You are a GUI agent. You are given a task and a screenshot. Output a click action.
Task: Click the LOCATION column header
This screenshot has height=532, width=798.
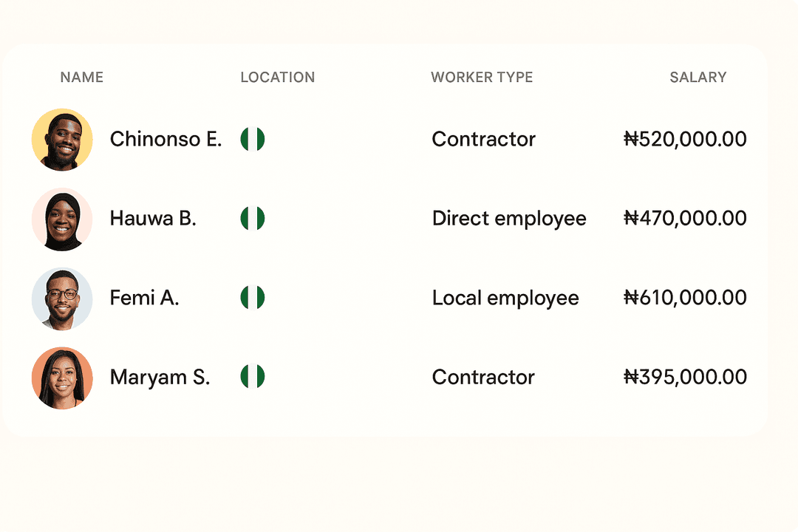[x=278, y=78]
